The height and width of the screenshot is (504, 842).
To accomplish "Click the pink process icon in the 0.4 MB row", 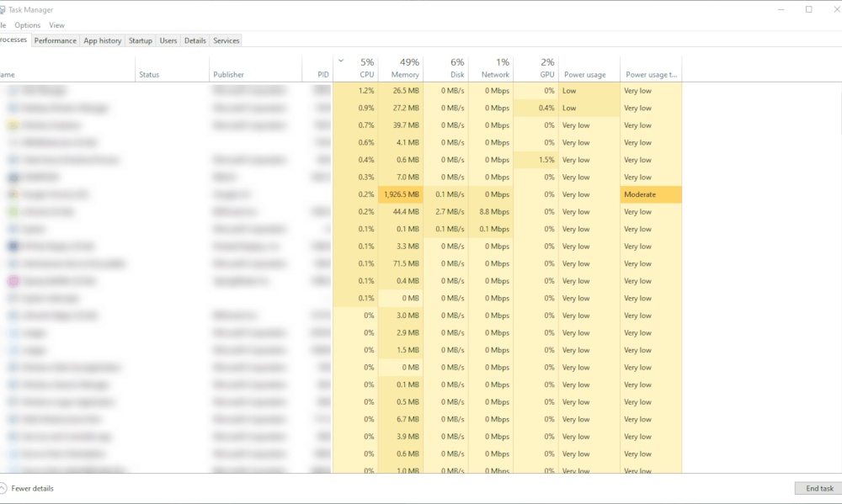I will [x=13, y=281].
